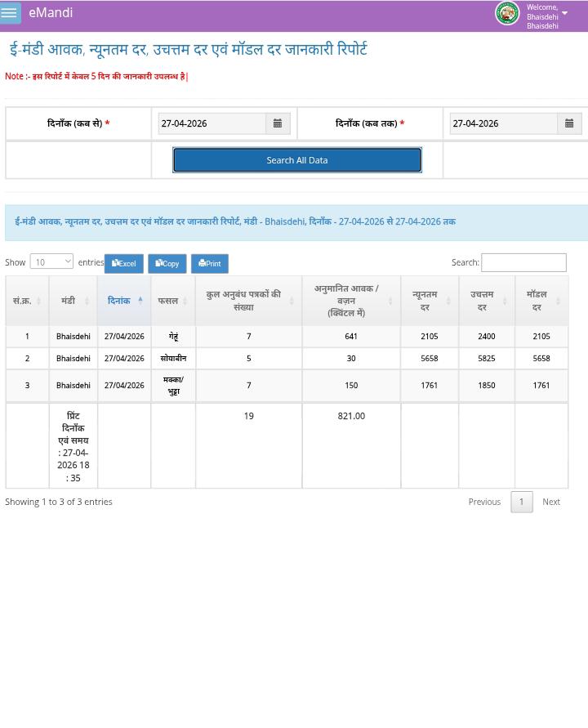Export table using Excel button

123,264
